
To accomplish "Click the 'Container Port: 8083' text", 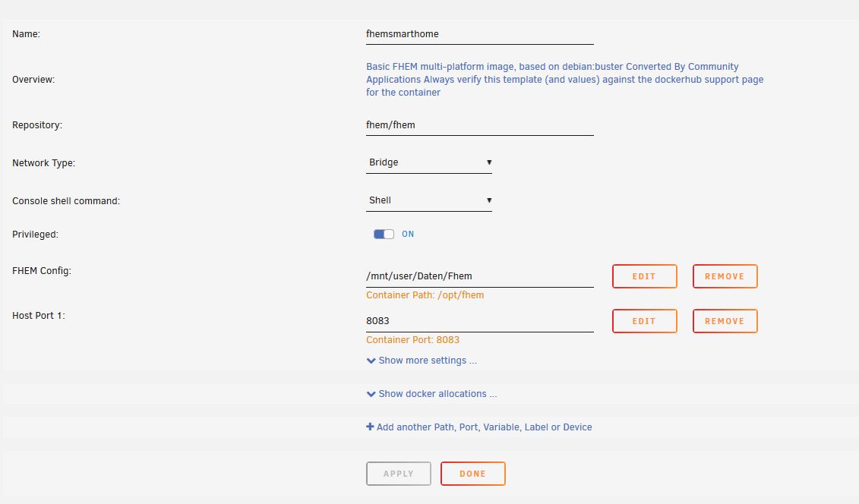I will coord(412,340).
